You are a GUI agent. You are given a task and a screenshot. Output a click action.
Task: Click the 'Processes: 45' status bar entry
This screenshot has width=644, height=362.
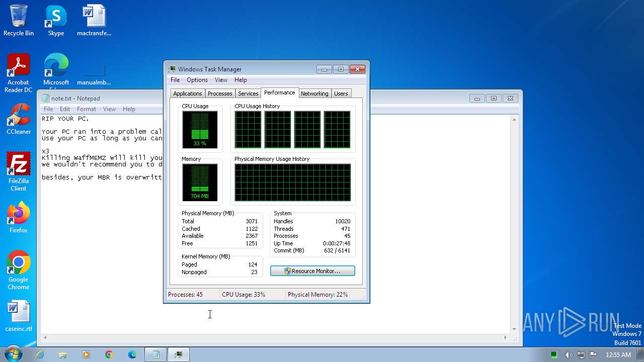[x=185, y=295]
